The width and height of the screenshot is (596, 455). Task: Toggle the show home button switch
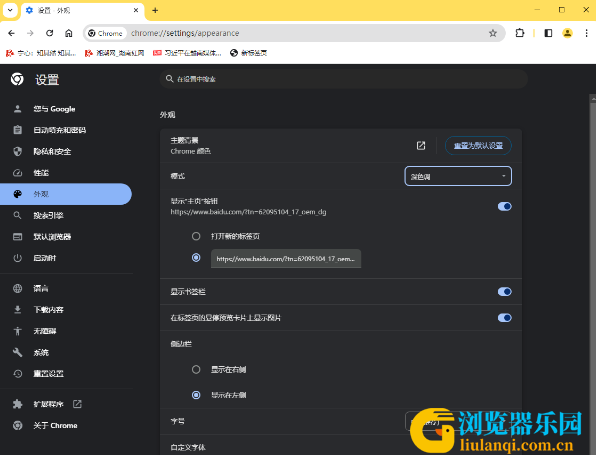tap(504, 206)
